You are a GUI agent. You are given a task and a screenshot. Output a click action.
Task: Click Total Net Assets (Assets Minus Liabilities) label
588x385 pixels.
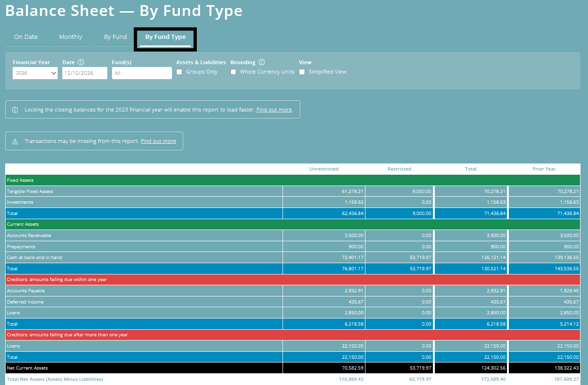point(55,379)
